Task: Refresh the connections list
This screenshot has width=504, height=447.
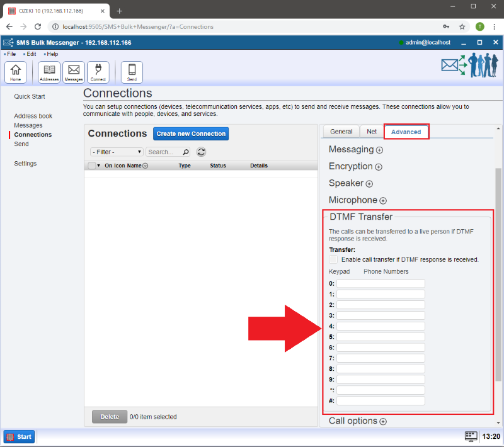Action: (x=202, y=152)
